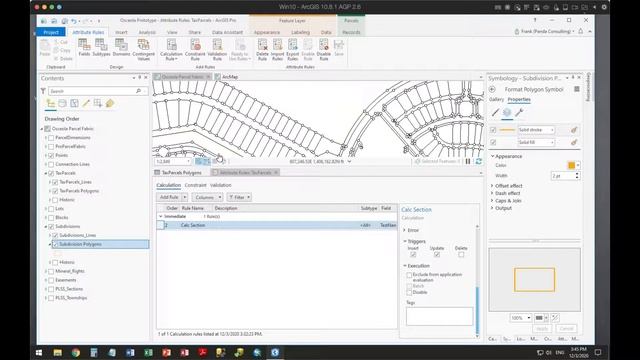
Task: Switch to the TaxParcels Polygons table tab
Action: (182, 173)
